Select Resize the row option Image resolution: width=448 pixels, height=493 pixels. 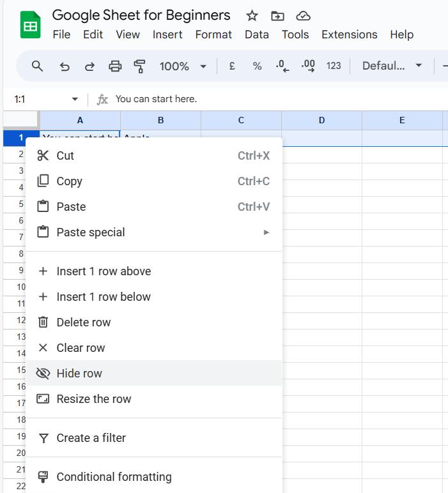point(154,398)
